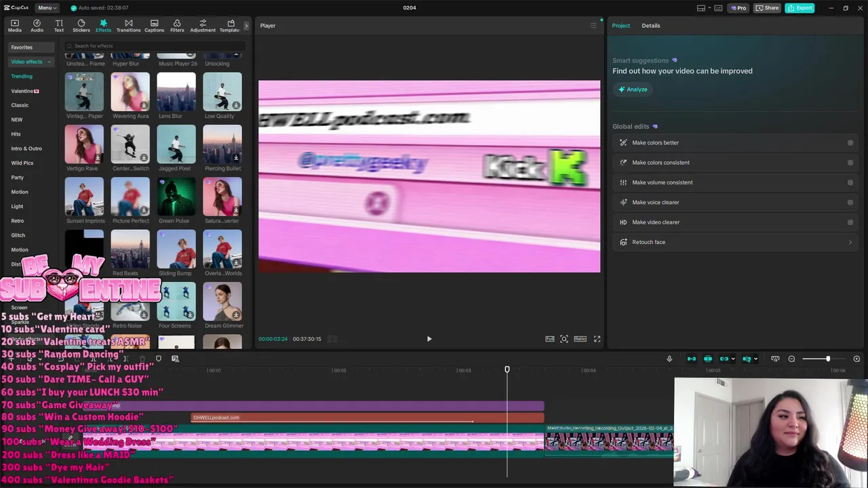Open the Audio panel

coord(37,26)
